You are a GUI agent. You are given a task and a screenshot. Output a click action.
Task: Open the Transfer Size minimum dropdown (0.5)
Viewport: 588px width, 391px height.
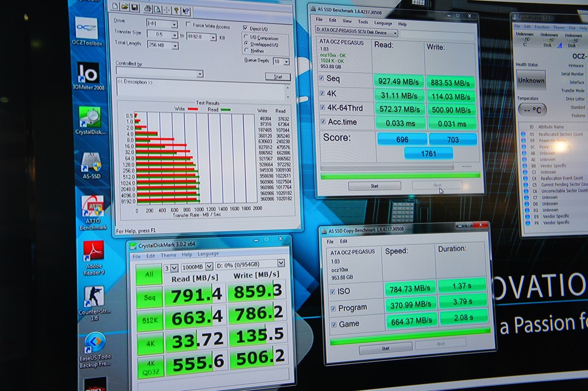click(x=175, y=35)
